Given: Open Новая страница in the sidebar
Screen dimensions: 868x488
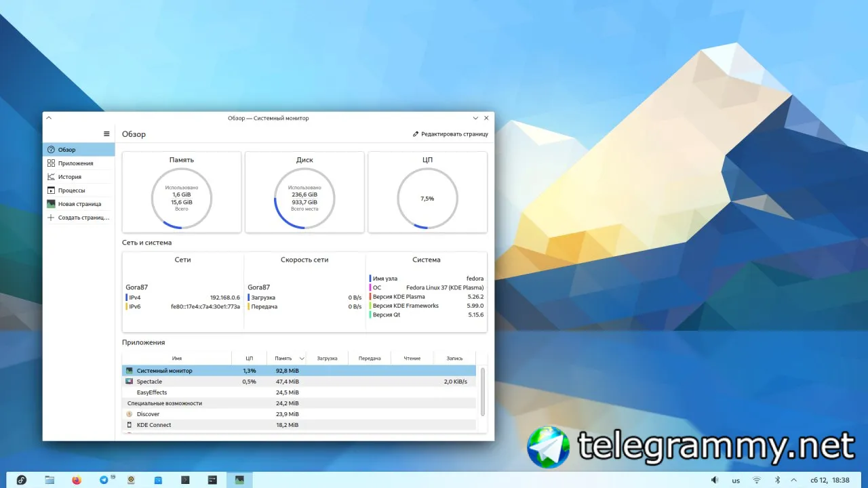Looking at the screenshot, I should (x=79, y=204).
